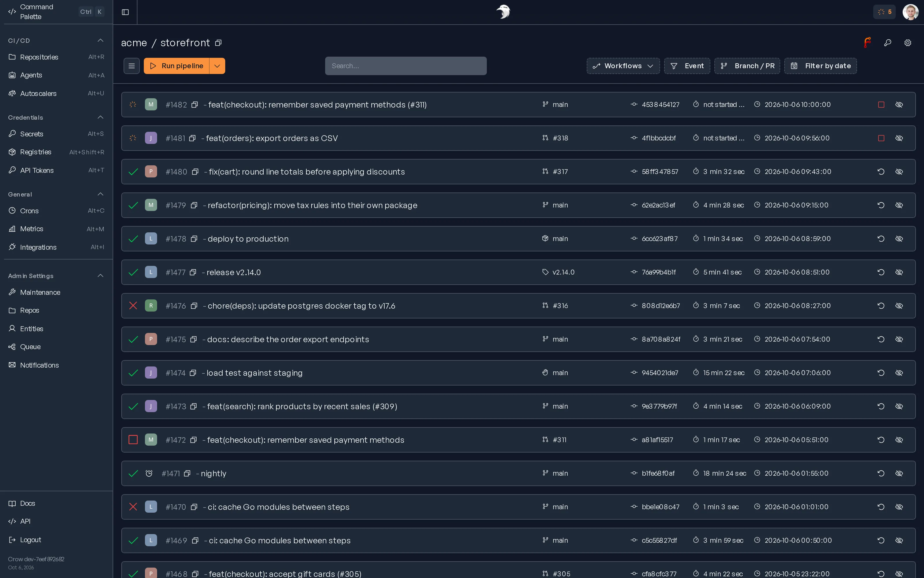The height and width of the screenshot is (578, 924).
Task: Open Secrets in the sidebar
Action: pos(56,134)
